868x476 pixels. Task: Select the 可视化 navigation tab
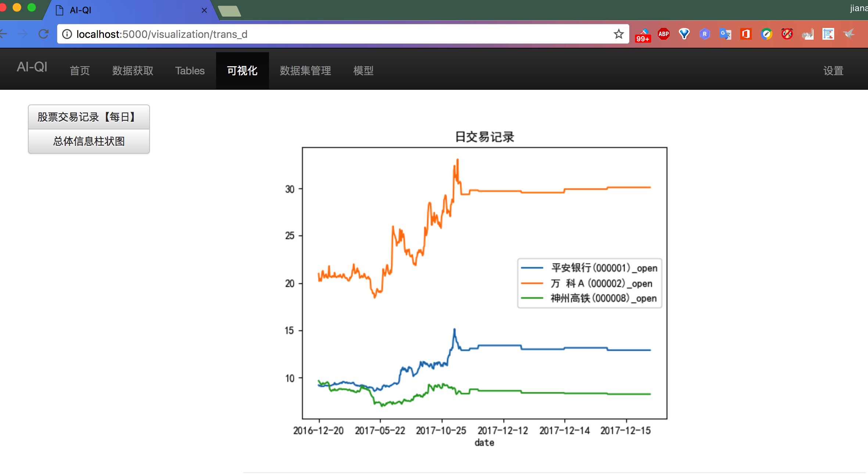pos(242,71)
